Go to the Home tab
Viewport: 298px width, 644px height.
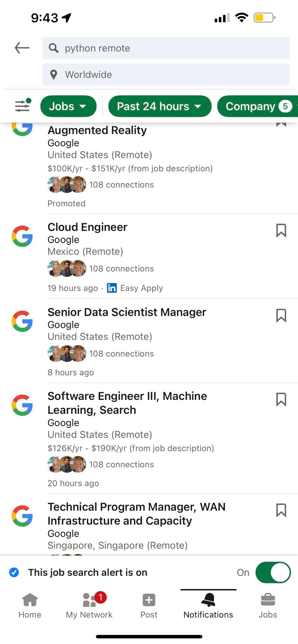(x=30, y=606)
